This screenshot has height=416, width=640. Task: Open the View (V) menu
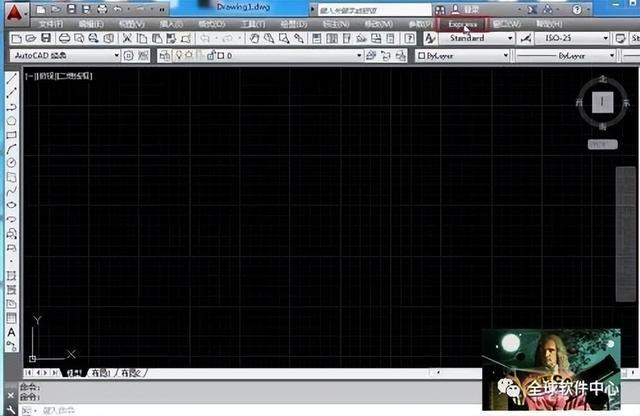click(x=131, y=24)
